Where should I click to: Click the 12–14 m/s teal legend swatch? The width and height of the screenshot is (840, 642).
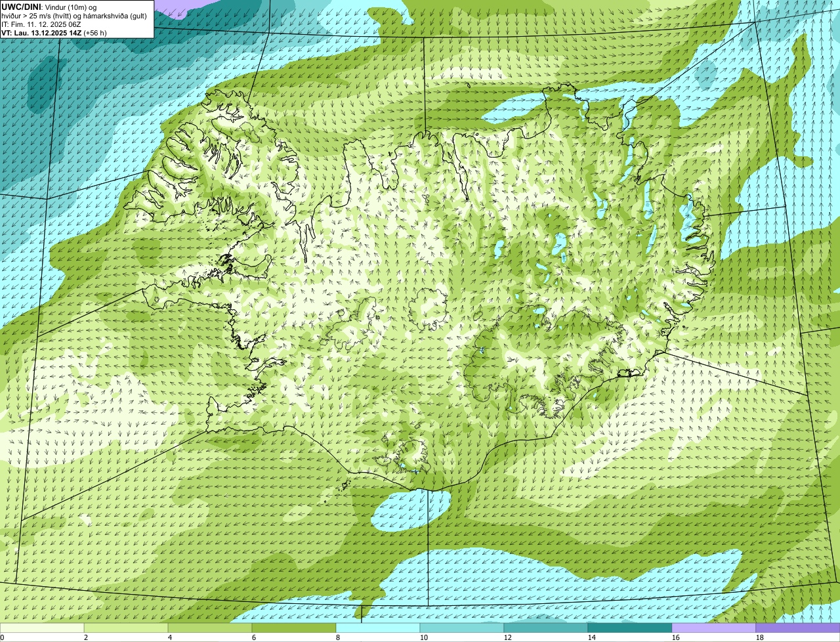click(546, 628)
